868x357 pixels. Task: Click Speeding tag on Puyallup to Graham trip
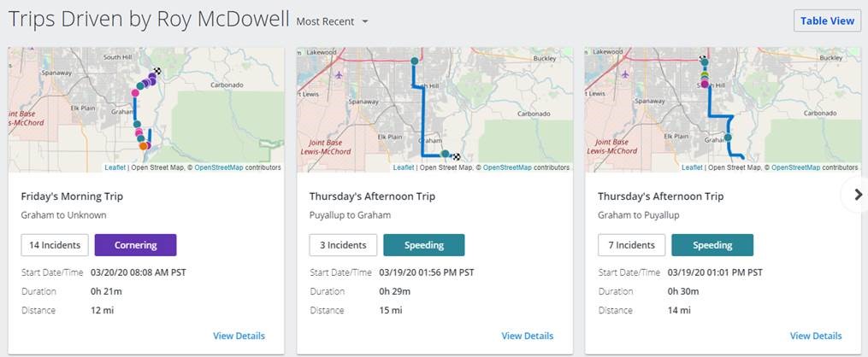424,245
